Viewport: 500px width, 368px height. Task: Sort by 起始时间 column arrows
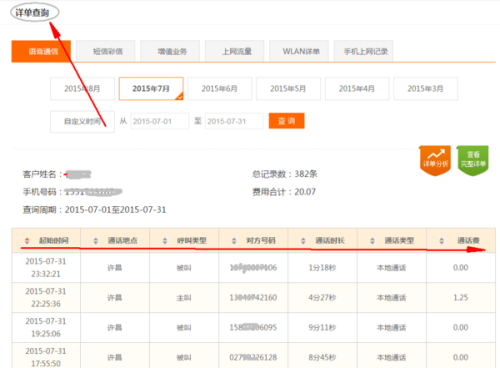click(x=27, y=240)
